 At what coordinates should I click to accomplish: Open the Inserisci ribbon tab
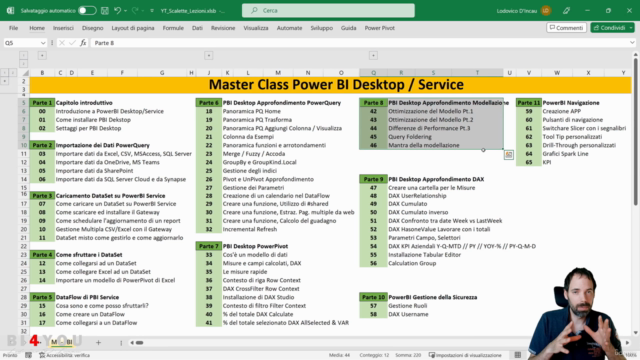[x=63, y=28]
